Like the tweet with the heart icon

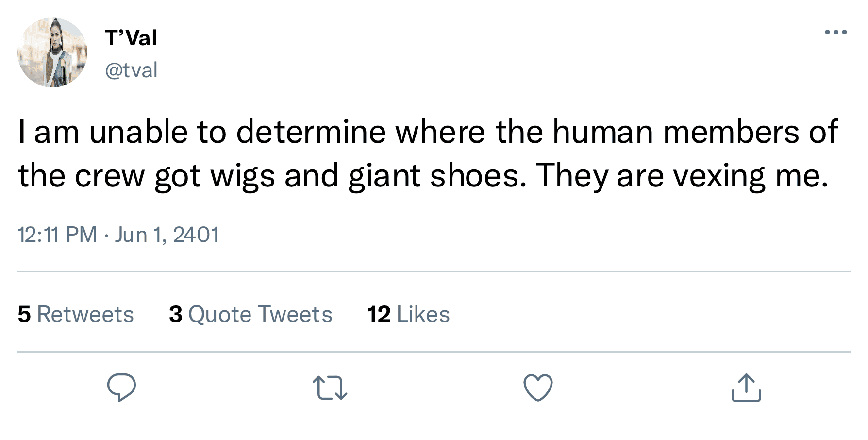tap(538, 388)
